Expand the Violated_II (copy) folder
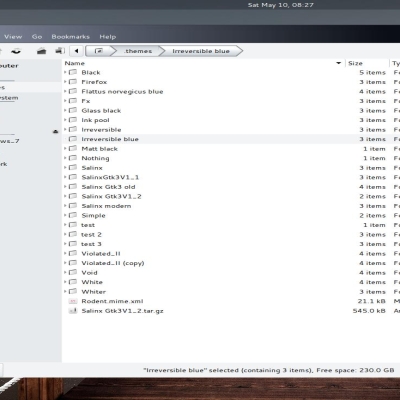The width and height of the screenshot is (400, 400). (x=65, y=263)
